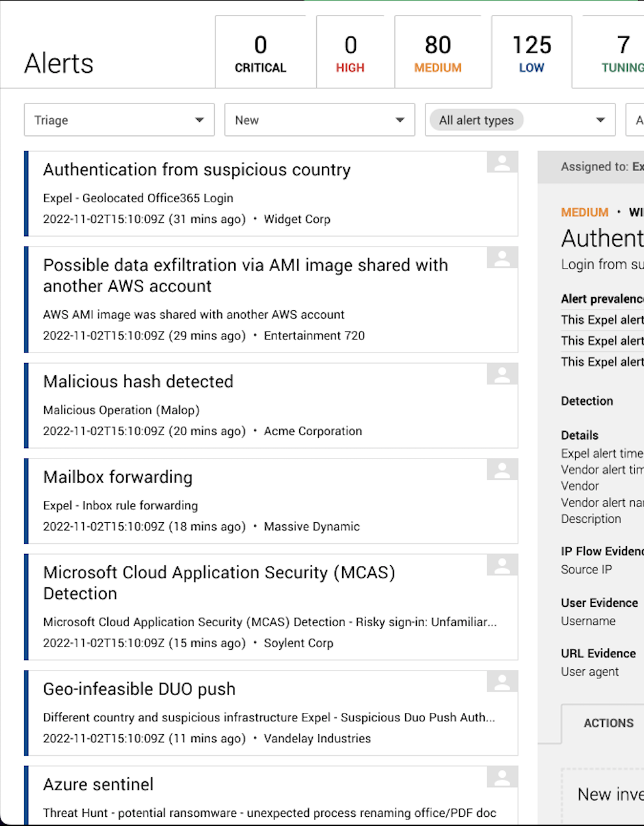644x826 pixels.
Task: Click the assignee icon on the MCAS Detection alert
Action: tap(502, 565)
